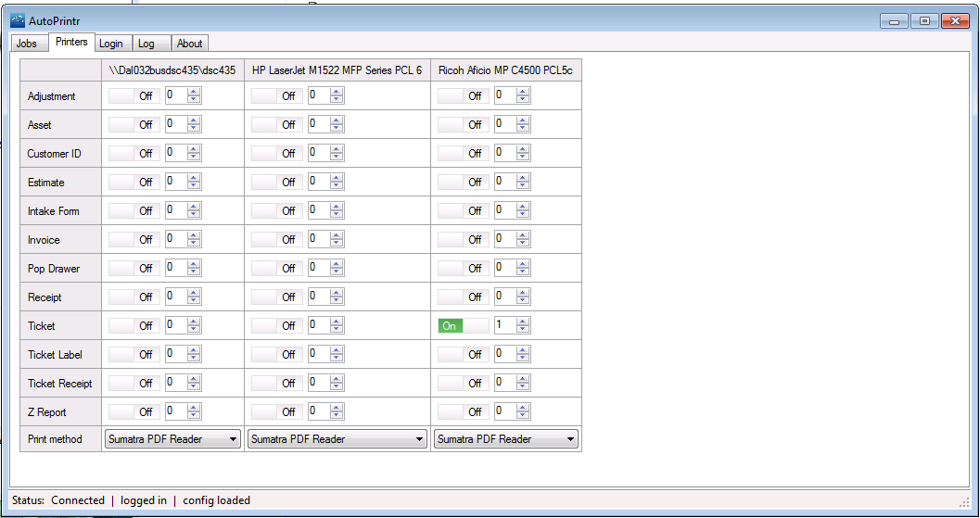The height and width of the screenshot is (518, 980).
Task: Increase Invoice copies for HP LaserJet printer
Action: pos(337,235)
